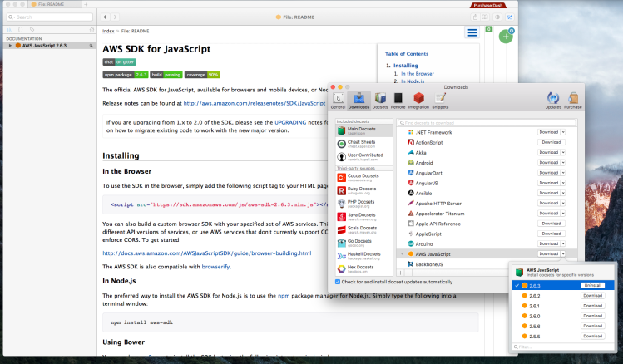Click the Purchase shopping bag icon
This screenshot has height=364, width=623.
pos(573,101)
